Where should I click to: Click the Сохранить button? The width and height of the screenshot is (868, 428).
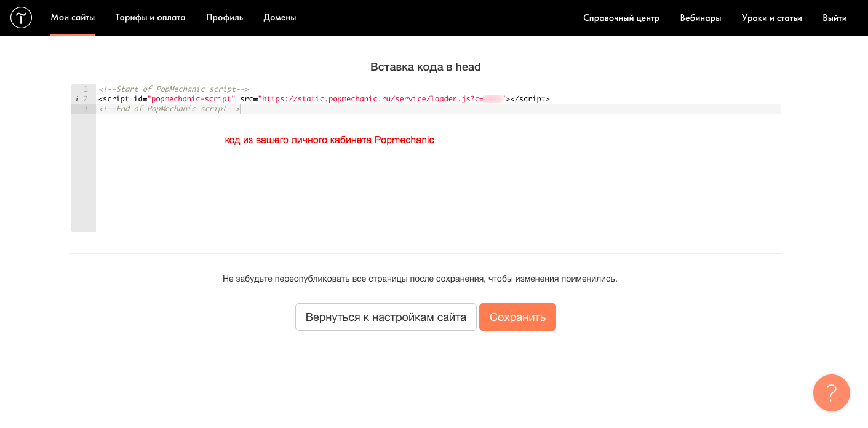tap(517, 317)
